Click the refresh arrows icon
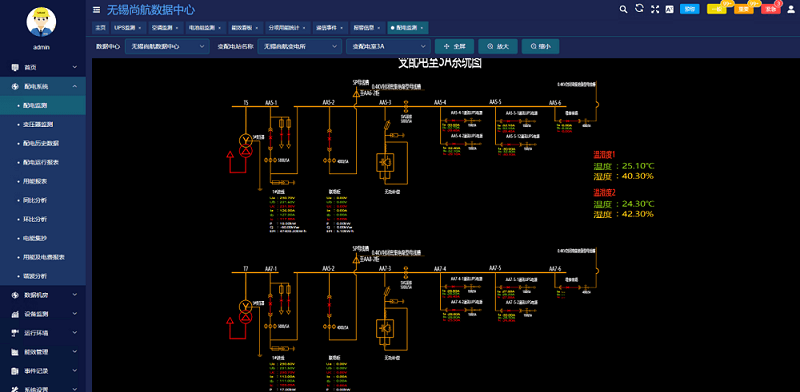 (639, 8)
